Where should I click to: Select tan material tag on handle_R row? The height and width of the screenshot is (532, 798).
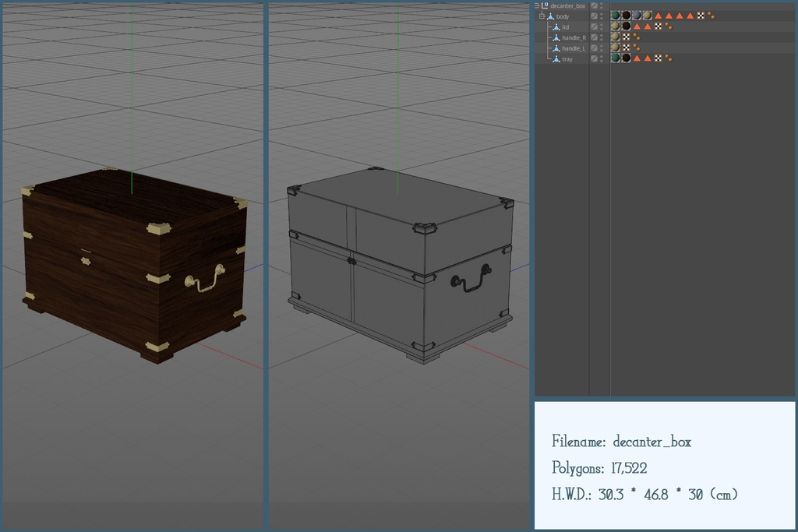click(616, 37)
